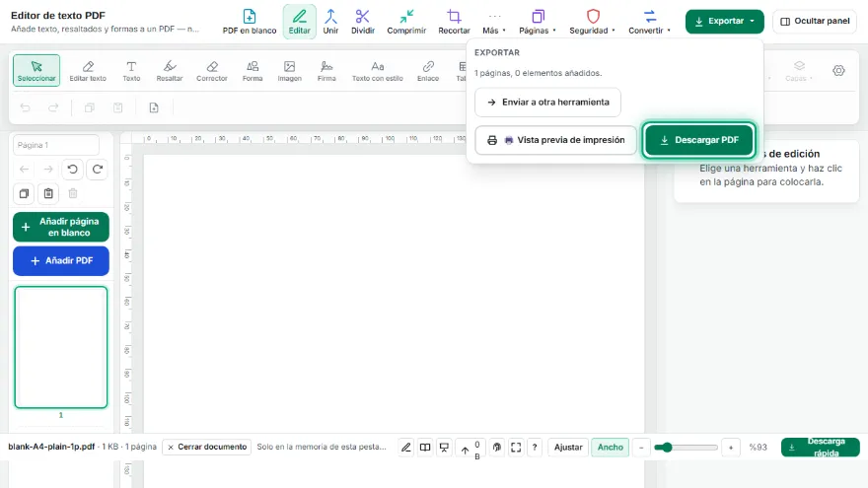Click Enviar a otra herramienta
Screen dimensions: 868x488
[547, 103]
